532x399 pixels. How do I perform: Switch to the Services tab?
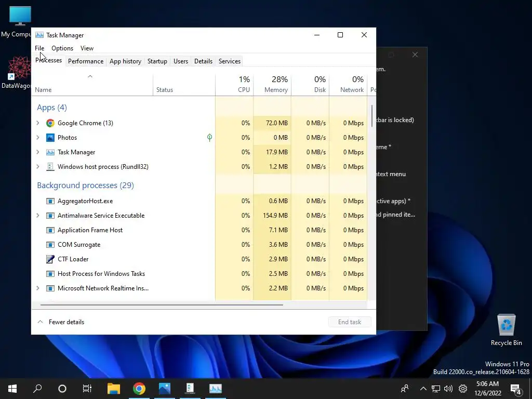click(230, 61)
